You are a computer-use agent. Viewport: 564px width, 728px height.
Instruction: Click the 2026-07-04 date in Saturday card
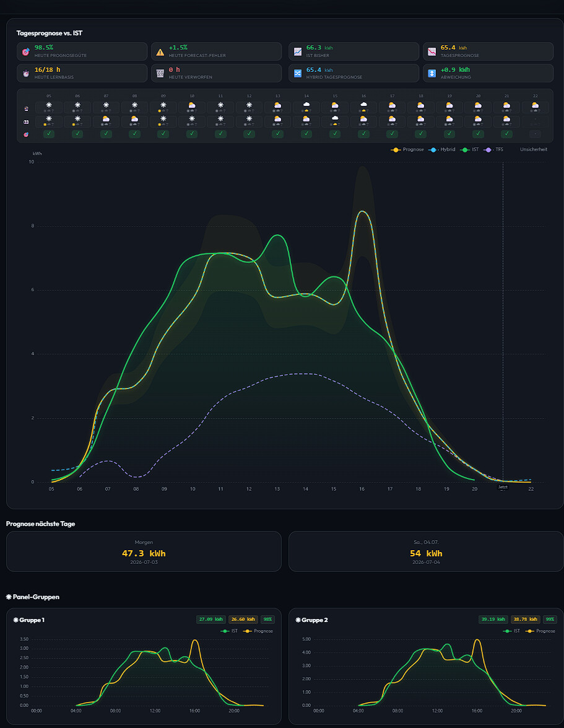pos(426,562)
